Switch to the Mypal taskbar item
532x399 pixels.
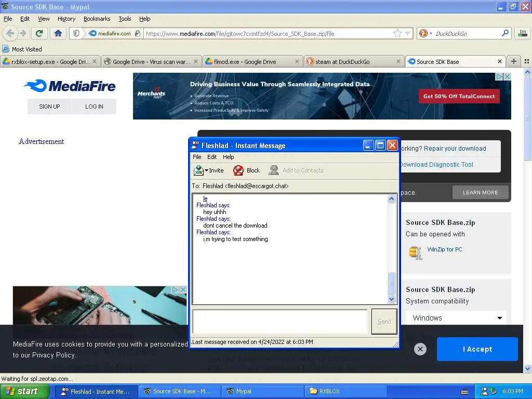coord(262,391)
